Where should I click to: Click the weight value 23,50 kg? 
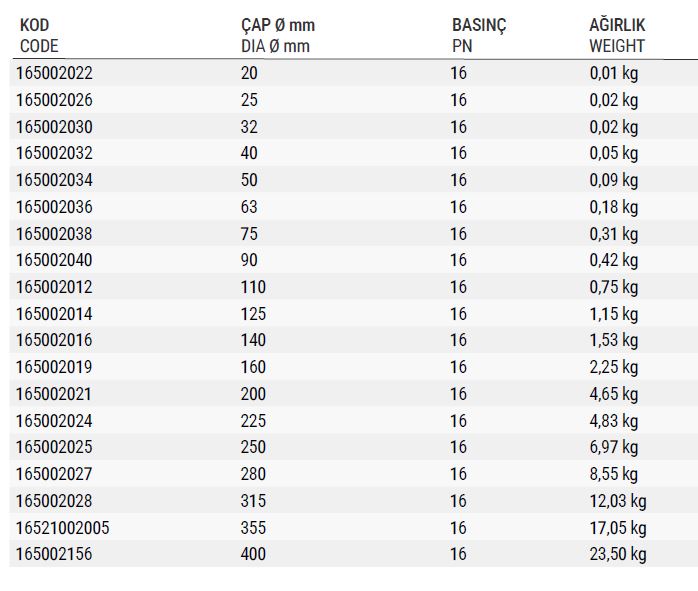click(618, 555)
